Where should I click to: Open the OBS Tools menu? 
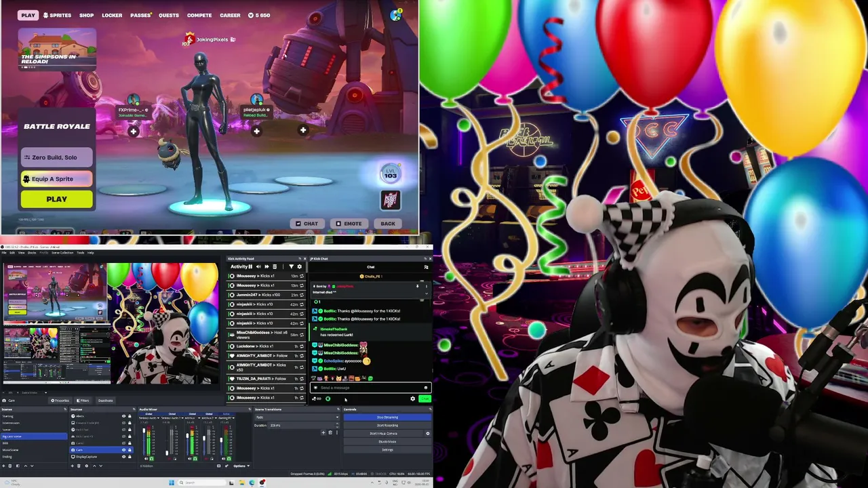tap(80, 253)
